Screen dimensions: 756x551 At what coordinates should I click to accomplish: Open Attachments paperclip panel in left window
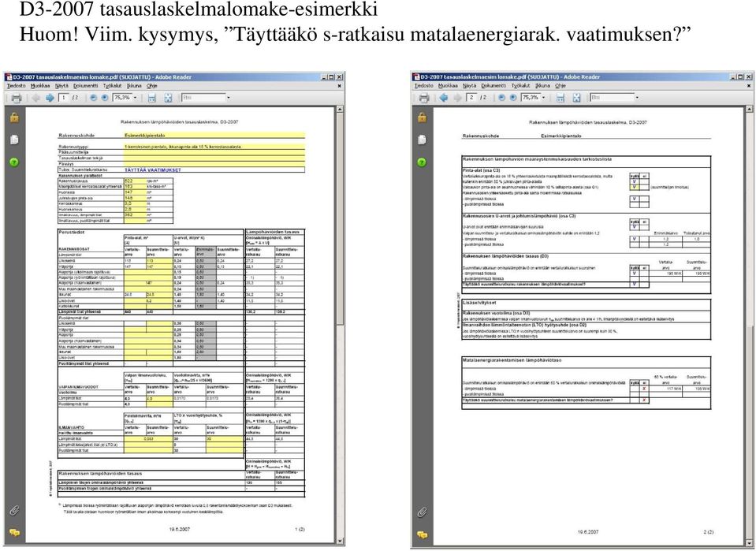(x=14, y=511)
